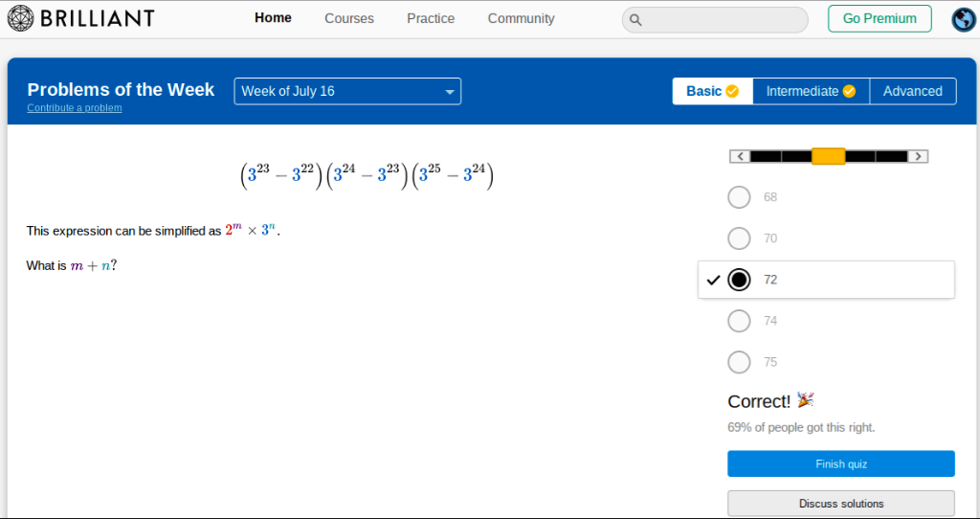The height and width of the screenshot is (519, 980).
Task: Open the globe profile avatar
Action: pyautogui.click(x=963, y=19)
